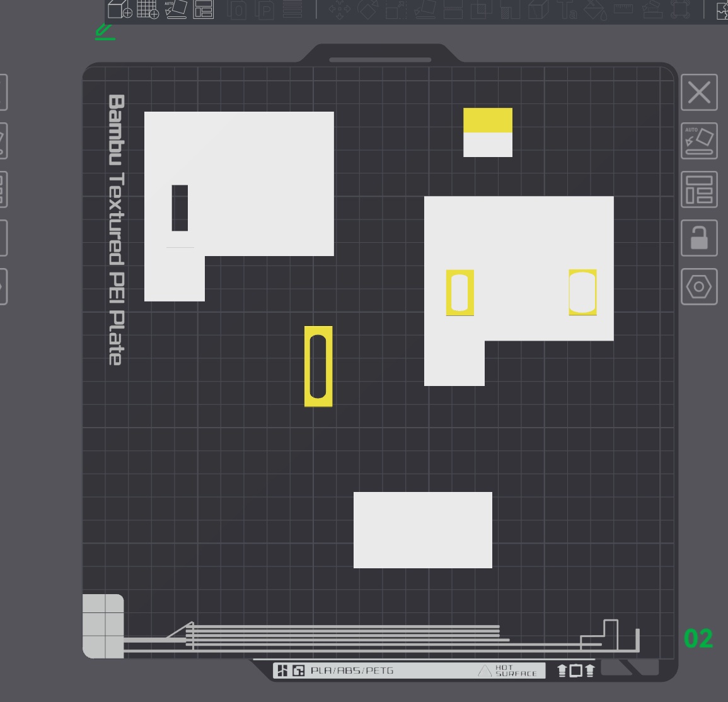Toggle the plate lock icon
The height and width of the screenshot is (702, 728).
(699, 238)
